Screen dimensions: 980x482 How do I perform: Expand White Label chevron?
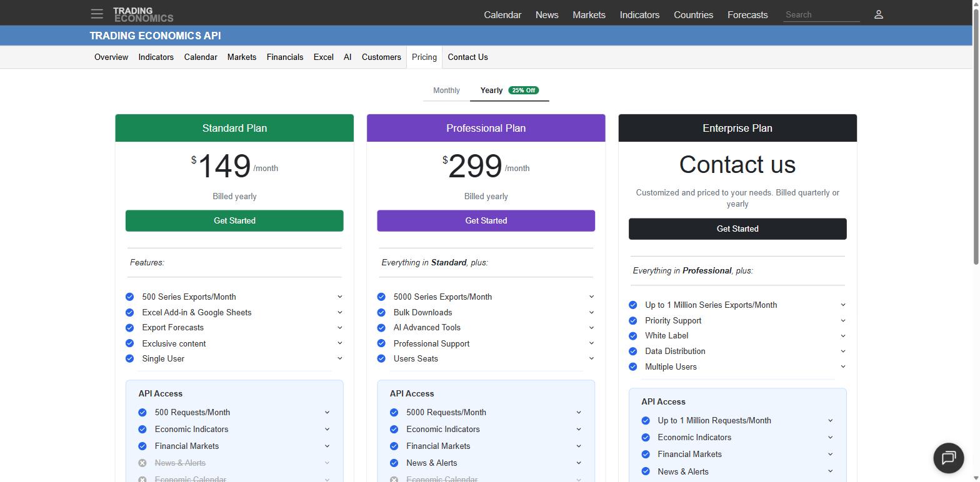pos(842,335)
